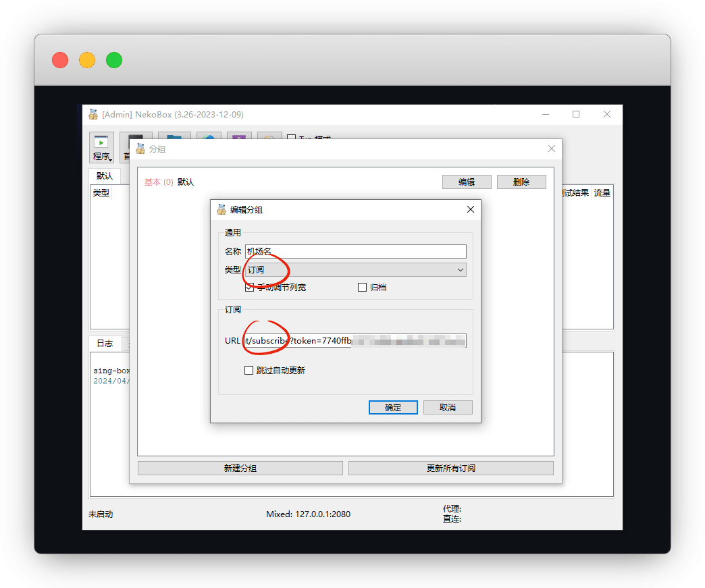The width and height of the screenshot is (705, 588).
Task: Click the NekoBox app icon in title bar
Action: (93, 114)
